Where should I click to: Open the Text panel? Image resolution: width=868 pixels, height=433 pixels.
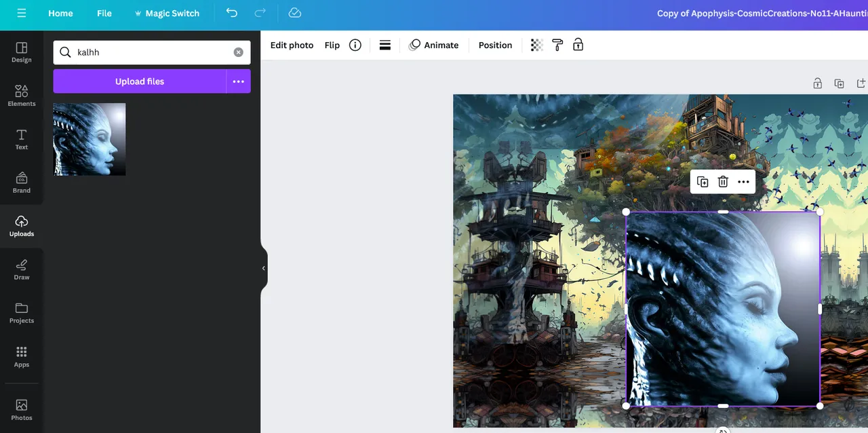(22, 139)
